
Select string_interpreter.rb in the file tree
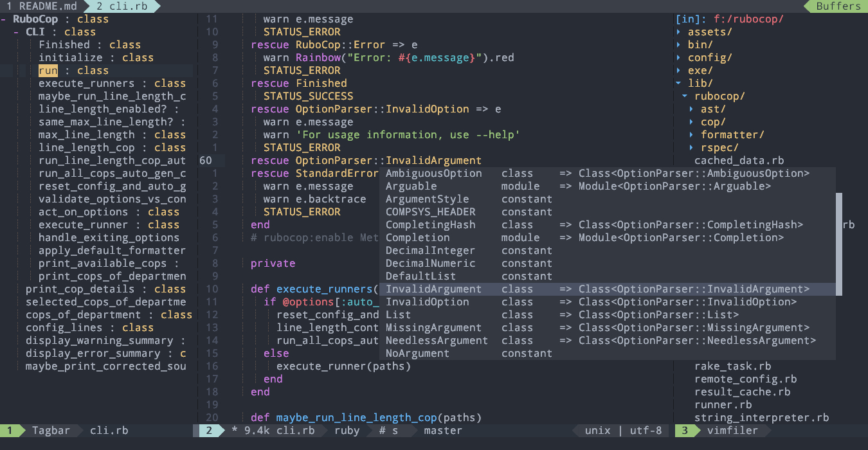(762, 418)
